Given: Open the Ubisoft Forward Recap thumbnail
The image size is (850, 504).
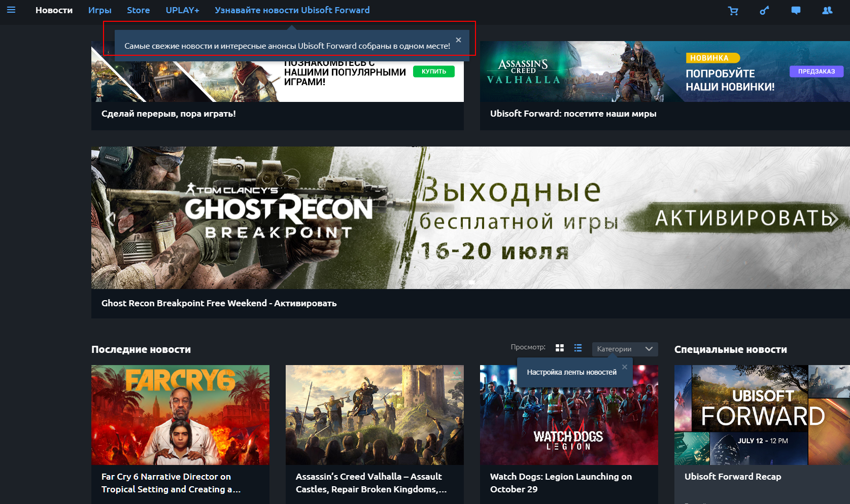Looking at the screenshot, I should 762,415.
